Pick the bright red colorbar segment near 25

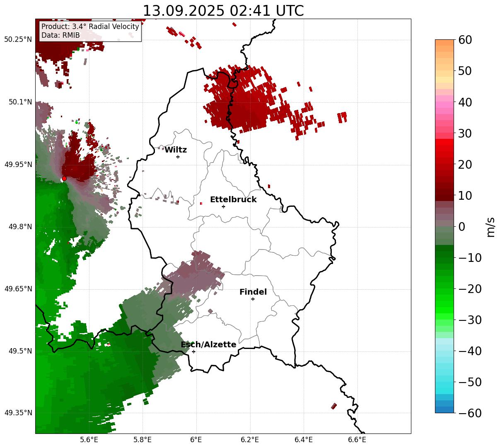(444, 148)
